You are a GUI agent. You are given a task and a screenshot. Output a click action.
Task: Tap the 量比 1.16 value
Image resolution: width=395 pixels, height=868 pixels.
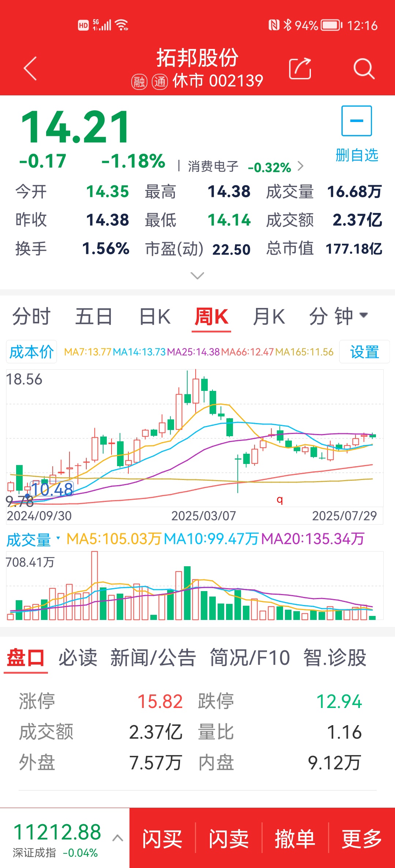344,732
